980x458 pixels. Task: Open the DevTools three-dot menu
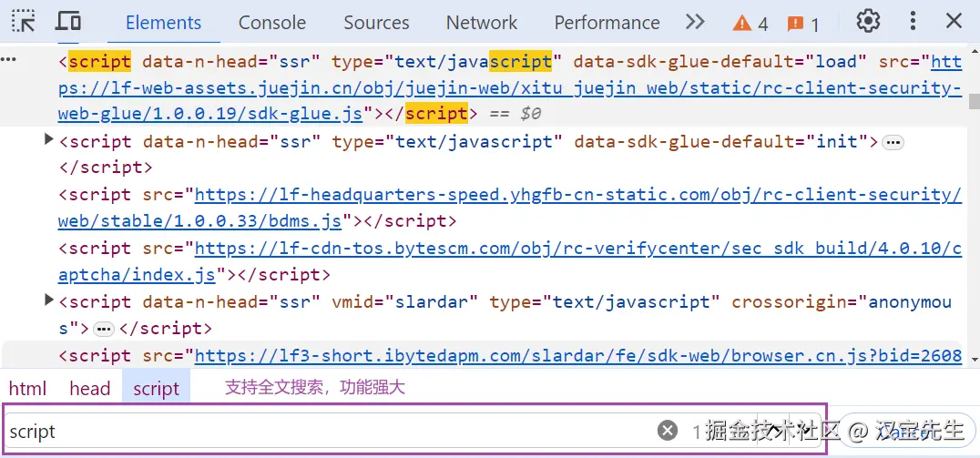[x=914, y=22]
